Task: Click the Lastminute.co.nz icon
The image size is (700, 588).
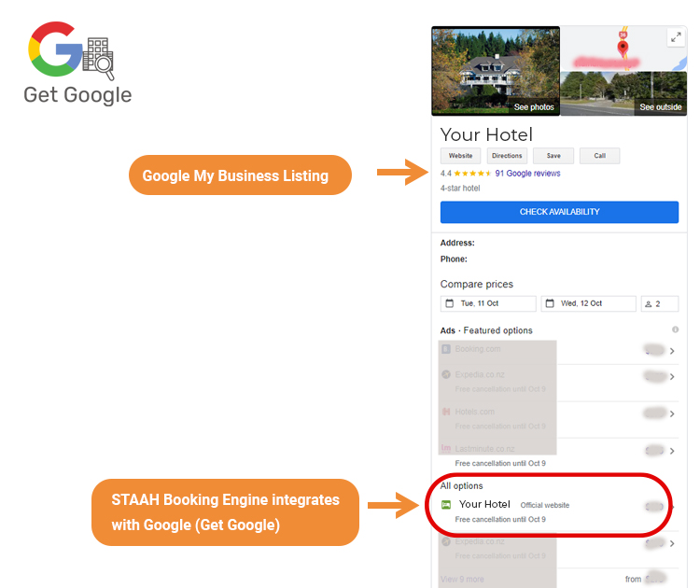Action: (445, 448)
